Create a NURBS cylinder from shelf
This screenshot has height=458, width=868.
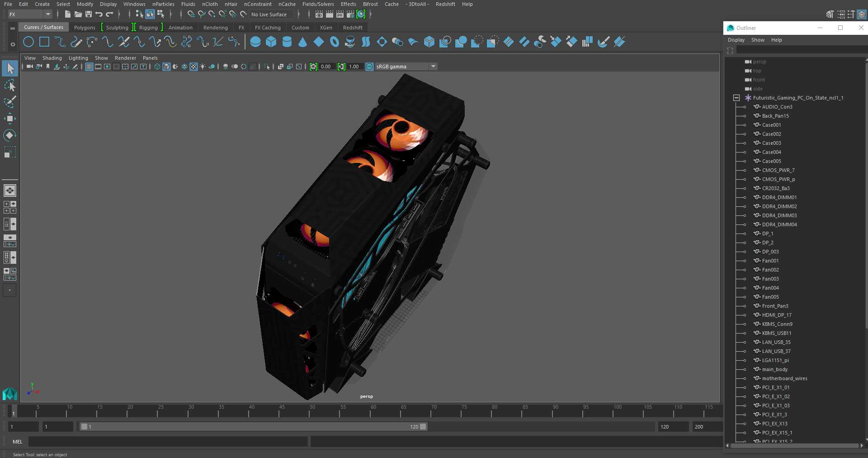287,42
